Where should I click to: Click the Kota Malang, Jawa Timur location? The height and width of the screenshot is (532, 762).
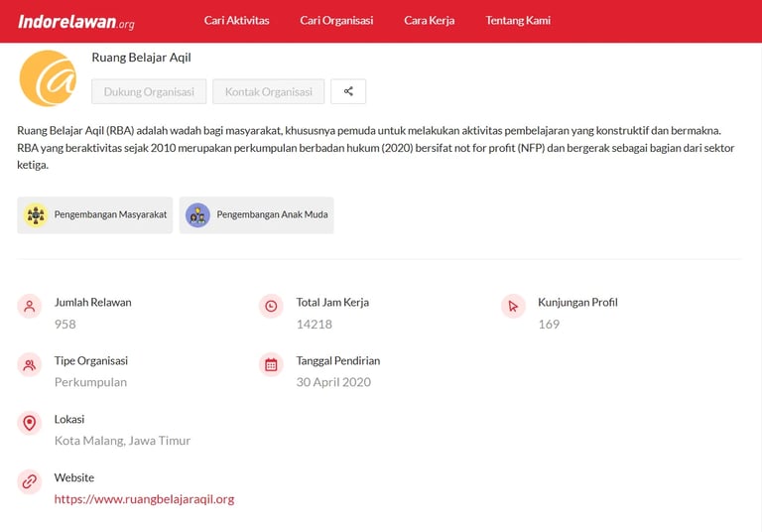pyautogui.click(x=122, y=441)
